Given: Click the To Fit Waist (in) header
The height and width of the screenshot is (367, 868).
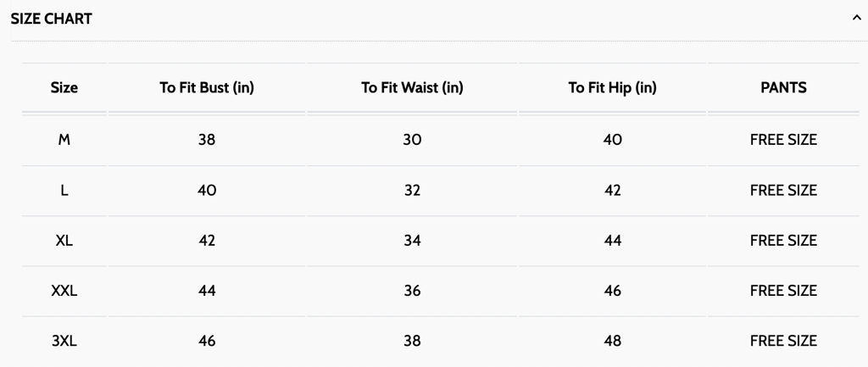Looking at the screenshot, I should pyautogui.click(x=413, y=87).
